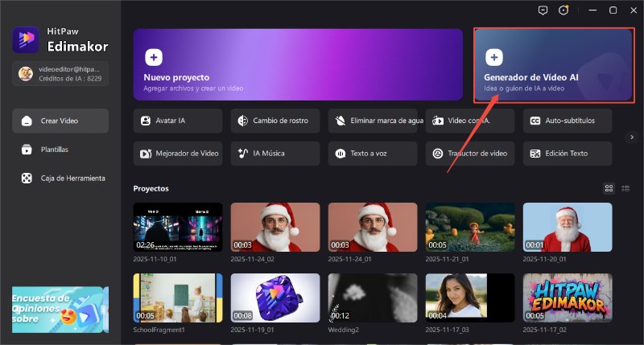The height and width of the screenshot is (345, 644).
Task: Open project thumbnail 2025-11-21_01
Action: (x=470, y=228)
